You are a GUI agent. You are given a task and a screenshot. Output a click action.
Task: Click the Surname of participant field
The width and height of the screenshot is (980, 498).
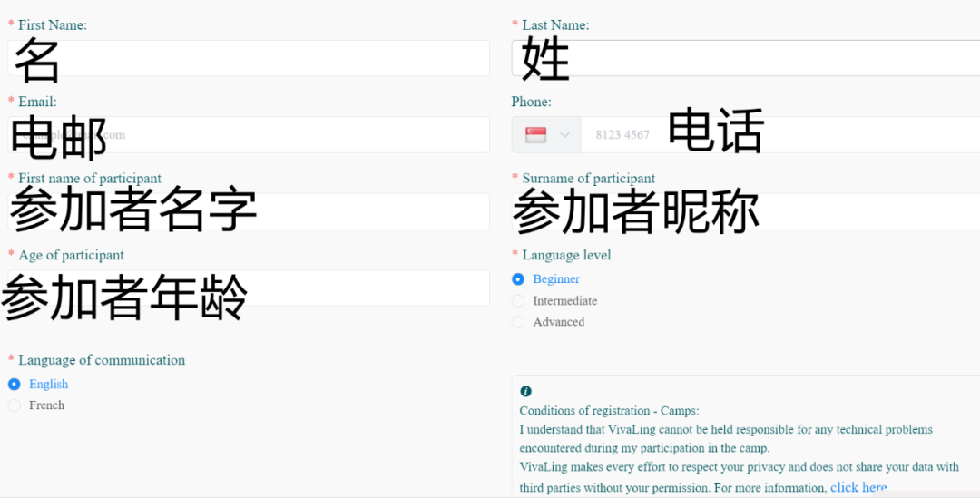[746, 211]
